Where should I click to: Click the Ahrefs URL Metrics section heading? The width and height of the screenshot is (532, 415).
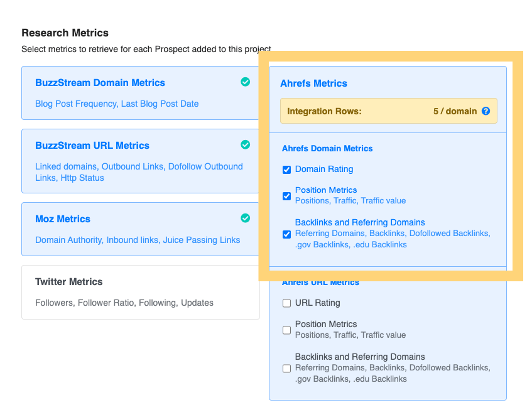click(320, 282)
